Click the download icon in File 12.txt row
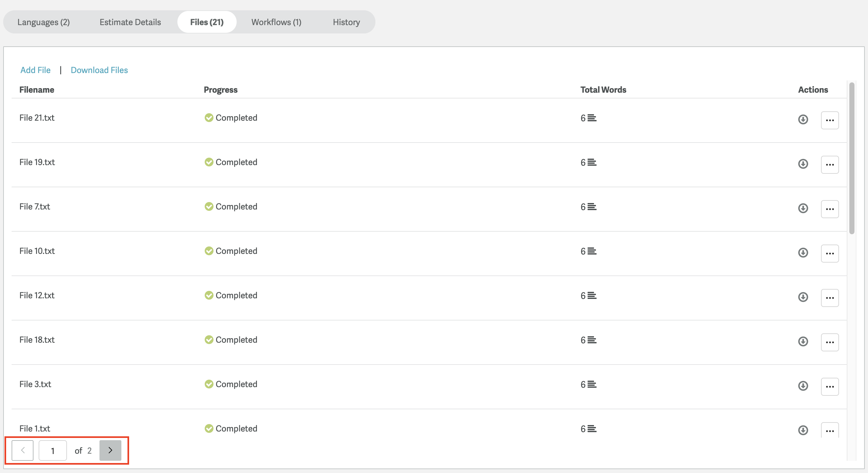 pos(803,297)
